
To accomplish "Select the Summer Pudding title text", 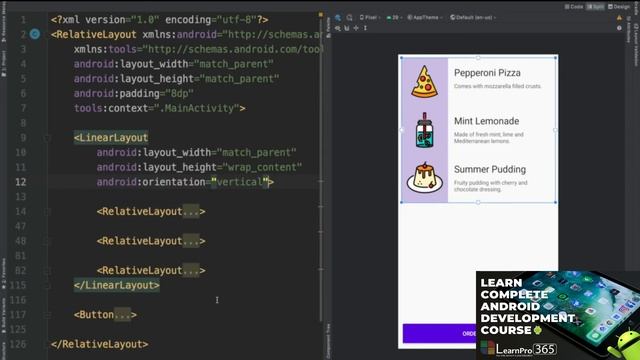I will point(490,169).
